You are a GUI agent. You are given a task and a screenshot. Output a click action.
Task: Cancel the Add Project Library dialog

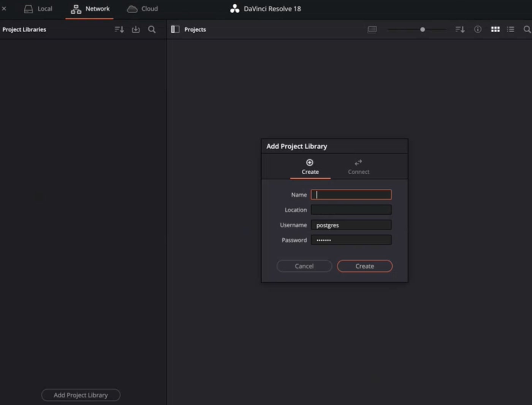[304, 266]
